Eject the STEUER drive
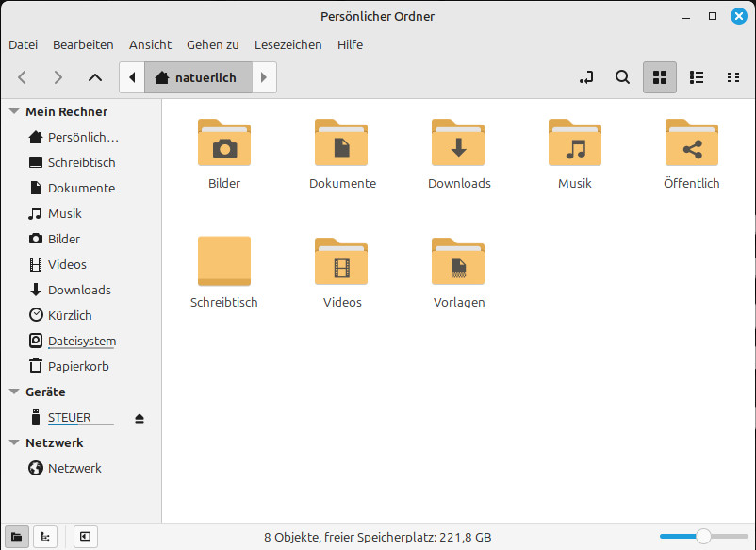 [x=140, y=418]
